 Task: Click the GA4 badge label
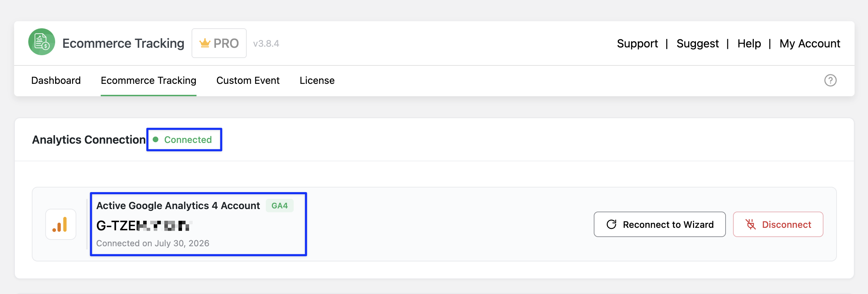click(x=280, y=206)
